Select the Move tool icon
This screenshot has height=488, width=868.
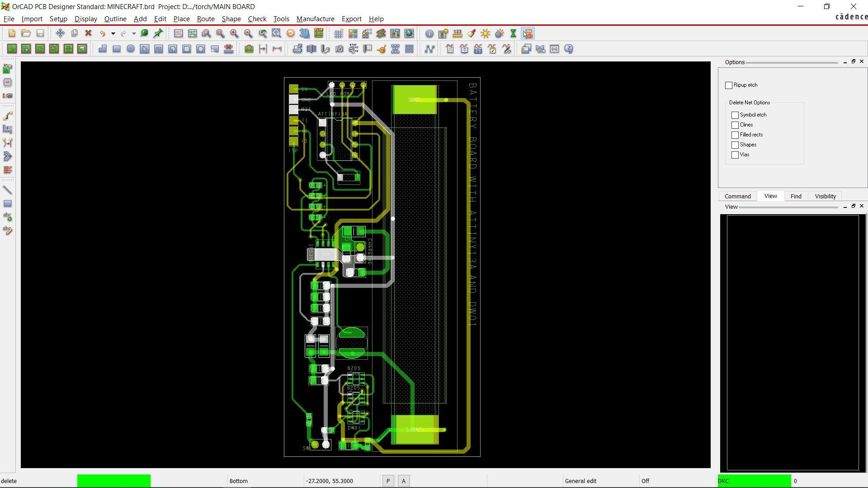click(x=60, y=33)
